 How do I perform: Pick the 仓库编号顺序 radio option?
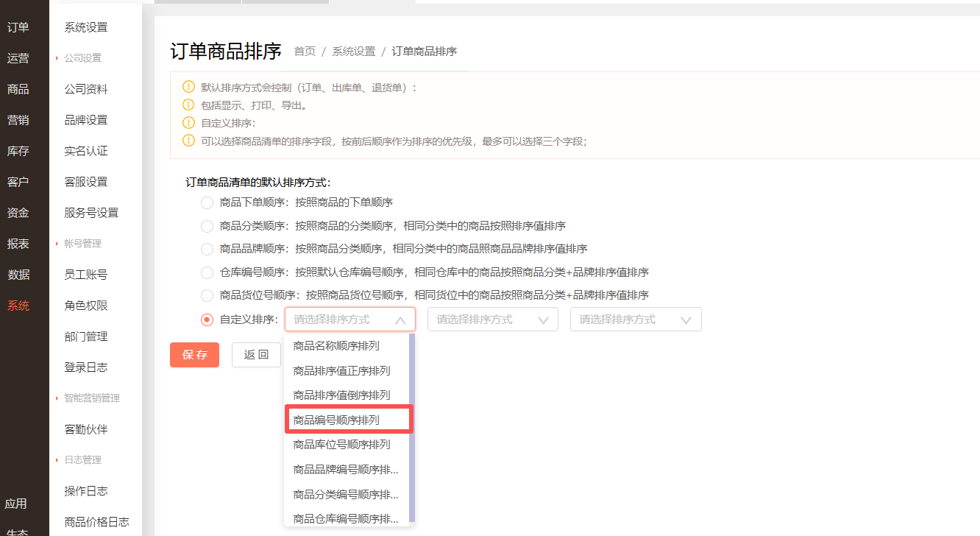pos(207,272)
